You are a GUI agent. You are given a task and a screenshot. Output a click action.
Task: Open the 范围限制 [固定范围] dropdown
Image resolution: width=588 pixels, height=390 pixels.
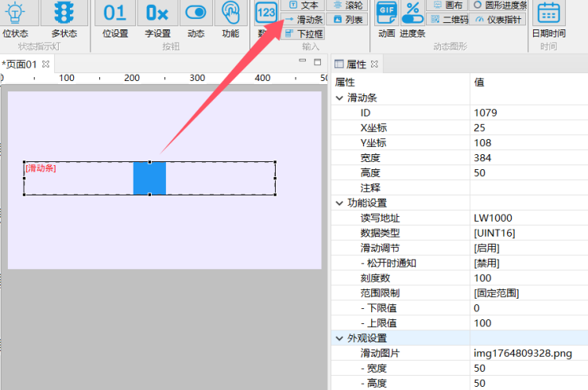[528, 293]
